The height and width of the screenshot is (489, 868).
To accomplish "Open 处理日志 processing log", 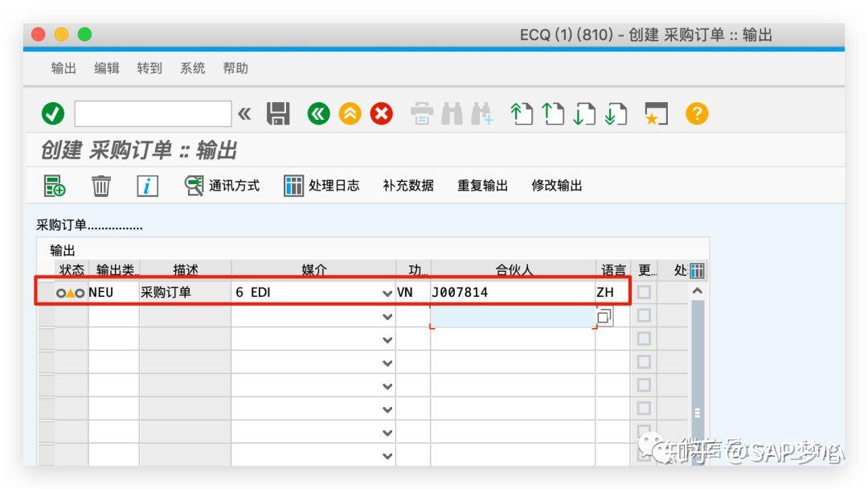I will pyautogui.click(x=321, y=186).
